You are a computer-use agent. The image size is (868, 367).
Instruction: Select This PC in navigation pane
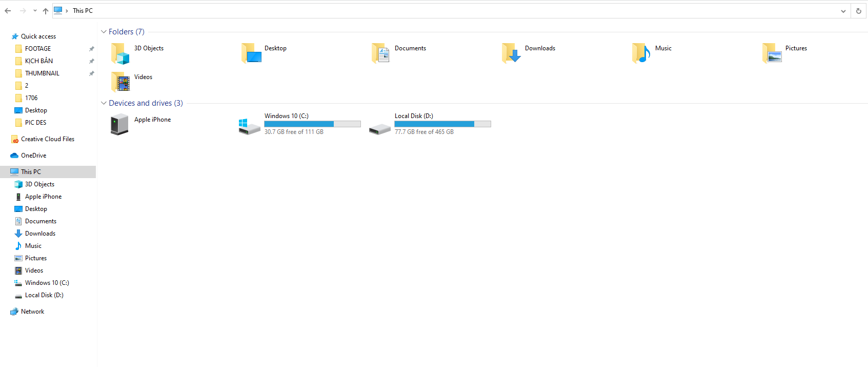point(48,172)
